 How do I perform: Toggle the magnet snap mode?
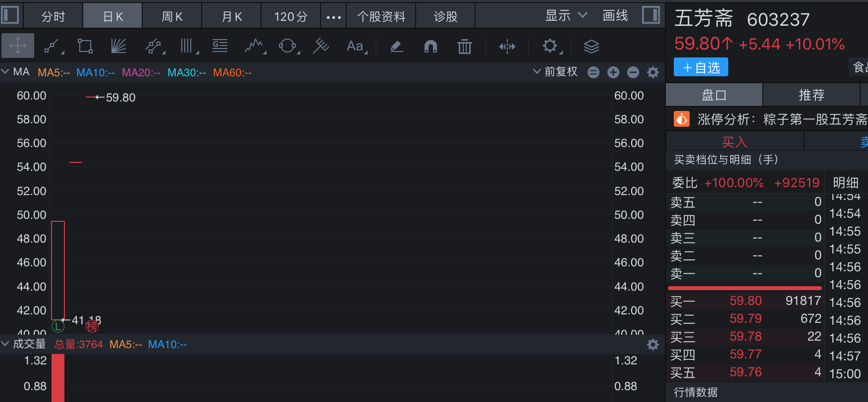[431, 46]
